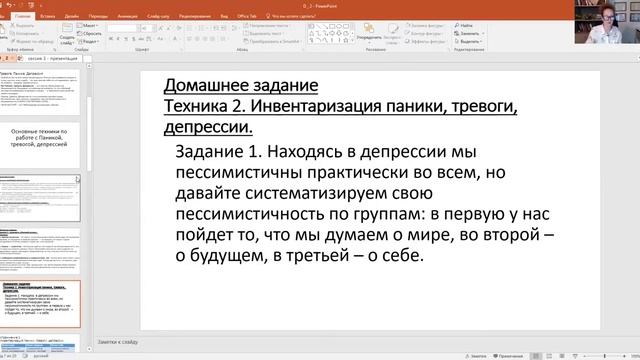Click the 'Что вы хотите сделать' search box
Screen dimensions: 640x360
(x=291, y=16)
